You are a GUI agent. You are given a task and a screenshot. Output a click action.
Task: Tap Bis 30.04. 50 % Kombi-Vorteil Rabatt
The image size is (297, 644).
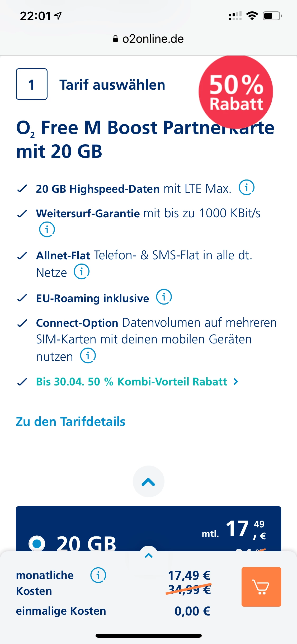[x=131, y=382]
